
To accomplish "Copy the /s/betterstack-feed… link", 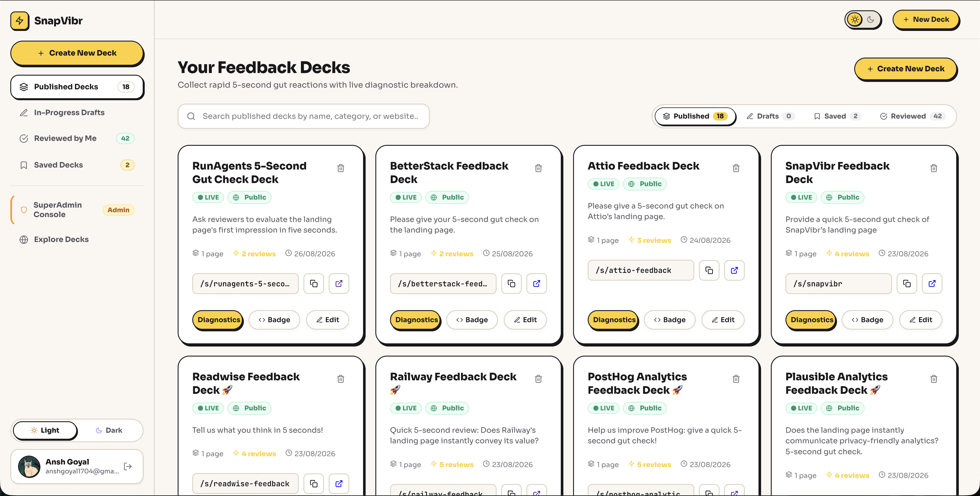I will coord(511,284).
